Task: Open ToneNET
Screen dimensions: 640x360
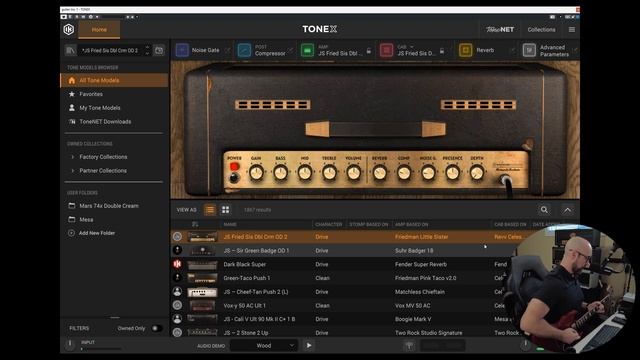Action: [x=500, y=29]
